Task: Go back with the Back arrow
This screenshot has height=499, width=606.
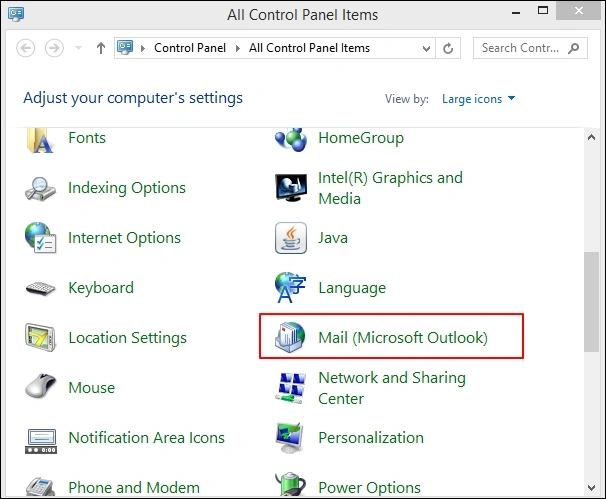Action: (x=26, y=48)
